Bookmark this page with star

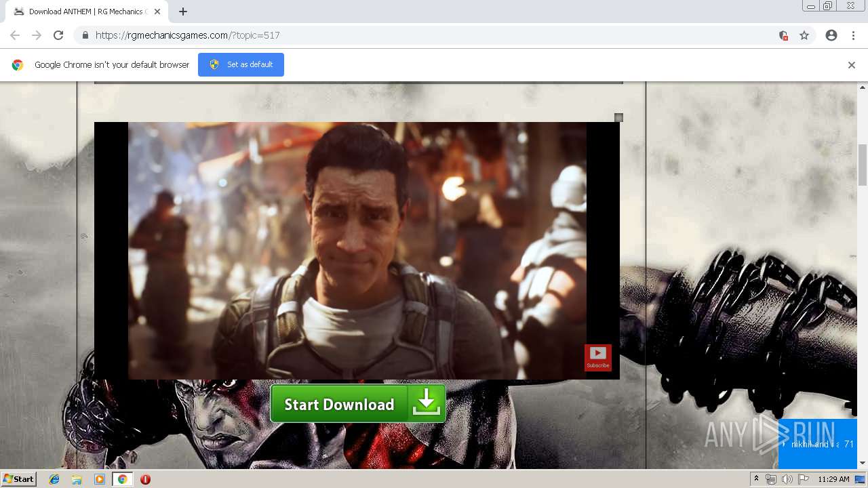click(x=804, y=35)
